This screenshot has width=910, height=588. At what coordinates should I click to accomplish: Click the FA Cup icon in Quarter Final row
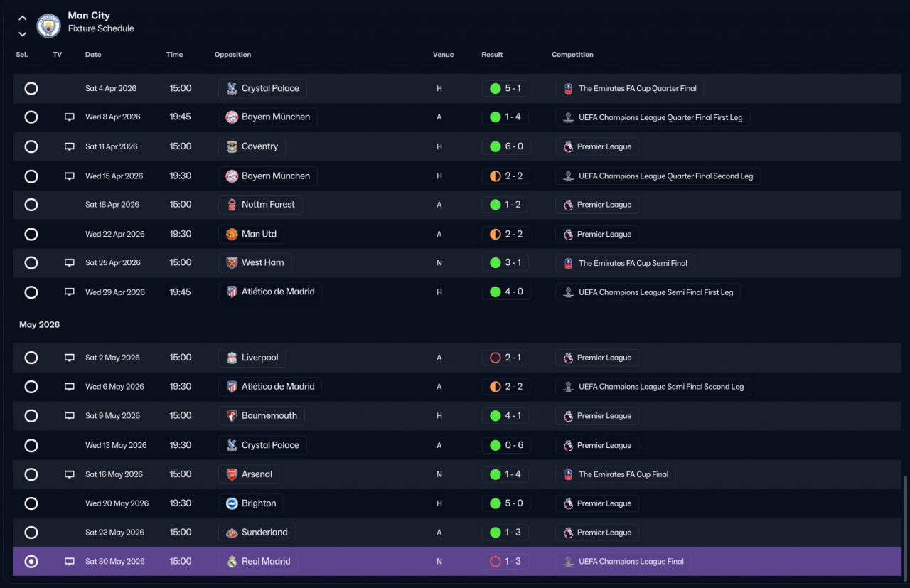(x=568, y=89)
